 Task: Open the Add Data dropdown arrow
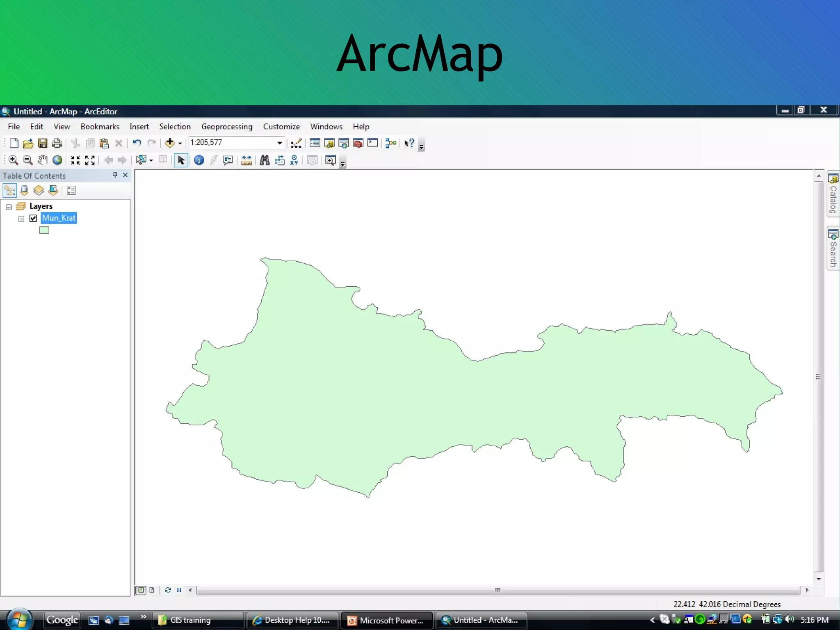(180, 144)
